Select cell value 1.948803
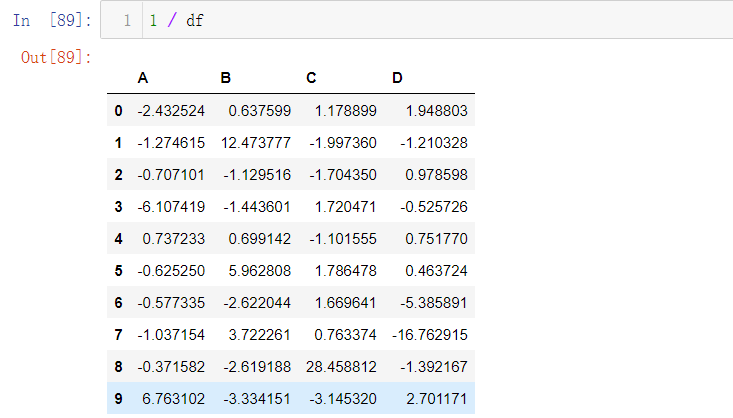This screenshot has height=418, width=733. 436,111
